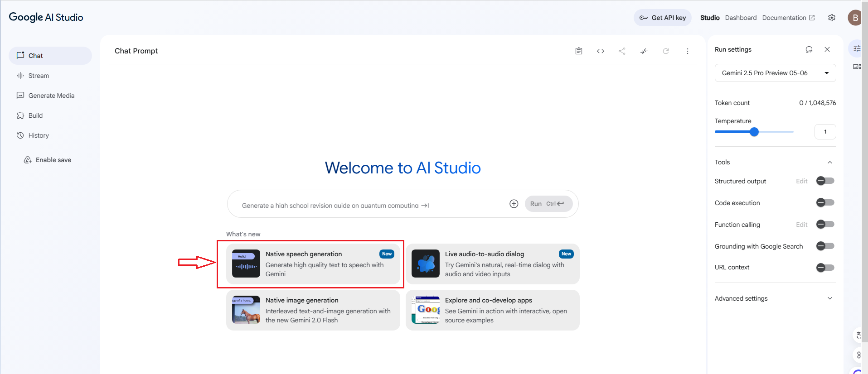
Task: Click reset default settings icon in Run settings
Action: [809, 49]
